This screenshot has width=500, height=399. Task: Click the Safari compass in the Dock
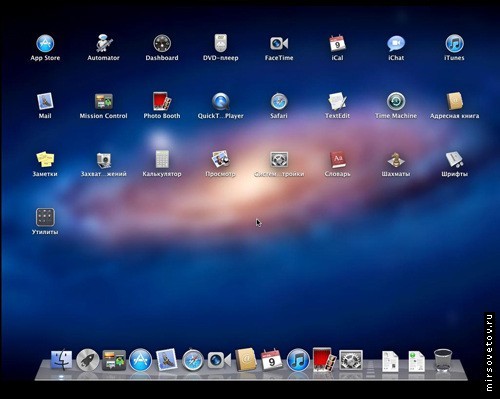(193, 360)
